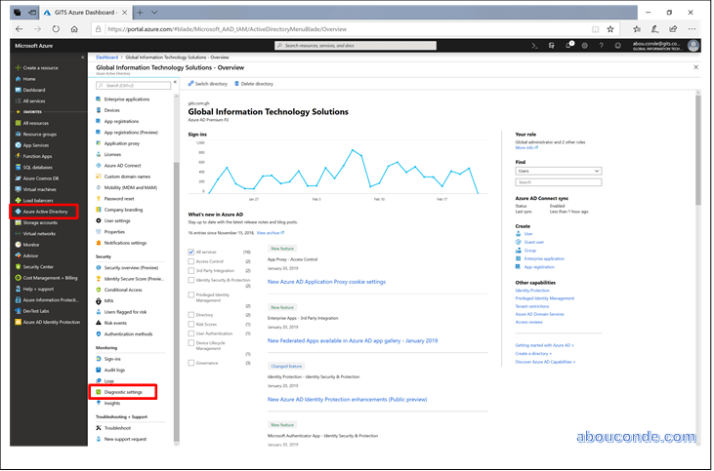Uncheck the All services filter checkbox
This screenshot has width=714, height=471.
(191, 252)
